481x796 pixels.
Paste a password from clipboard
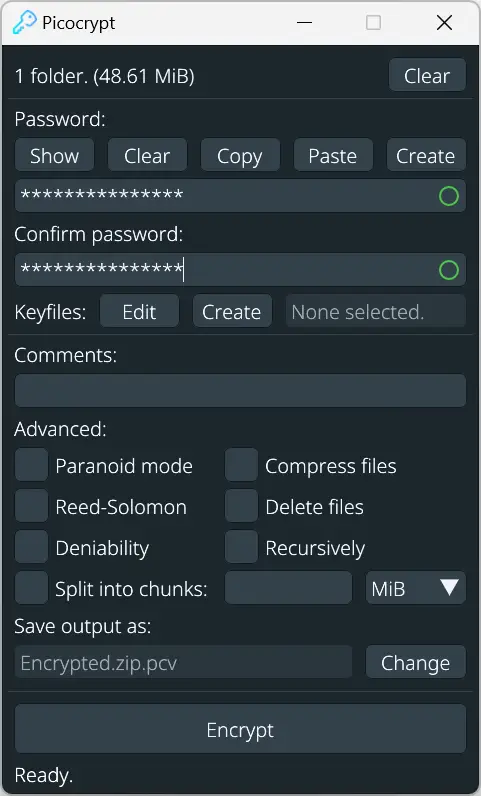tap(333, 155)
